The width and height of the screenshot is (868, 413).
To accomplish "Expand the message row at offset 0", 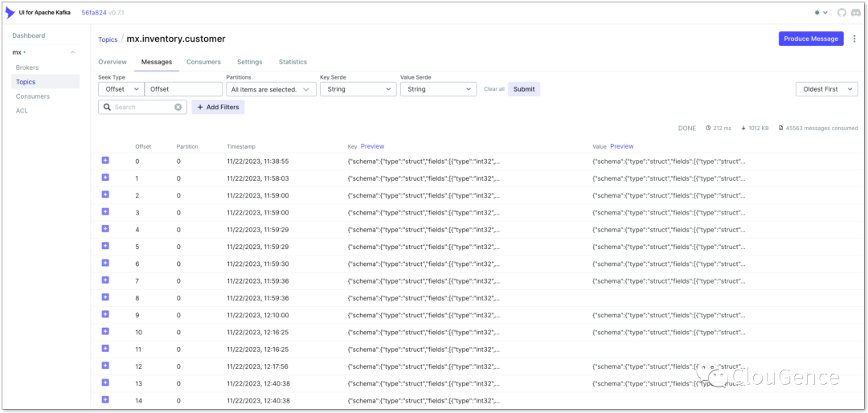I will click(105, 161).
